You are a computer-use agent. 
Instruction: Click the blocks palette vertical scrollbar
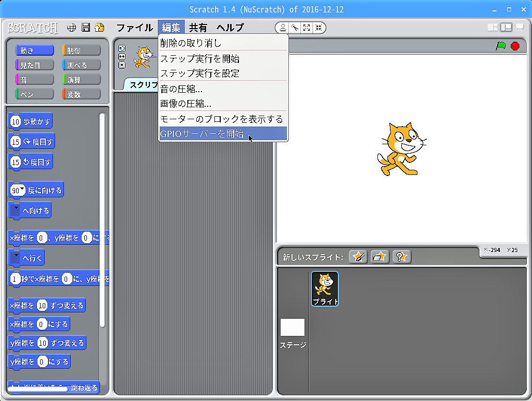point(102,220)
